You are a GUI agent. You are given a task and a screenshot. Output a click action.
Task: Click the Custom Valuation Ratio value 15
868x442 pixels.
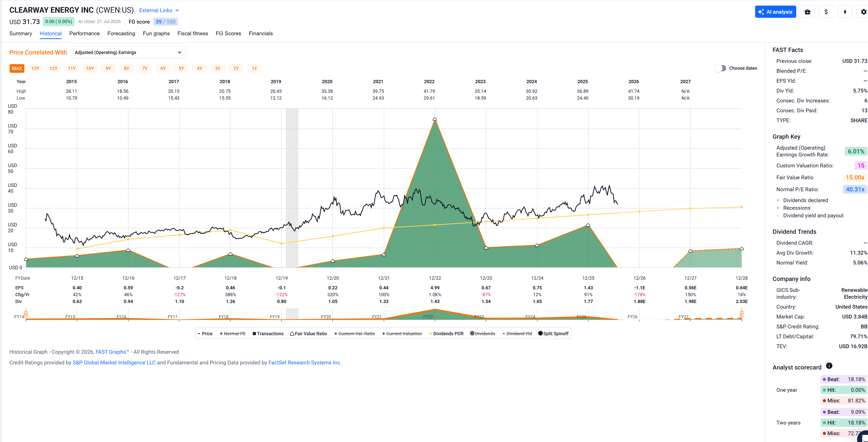coord(861,165)
